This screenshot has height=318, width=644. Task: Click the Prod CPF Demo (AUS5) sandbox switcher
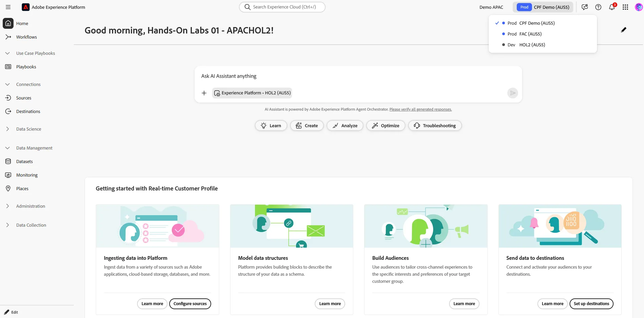pos(543,7)
